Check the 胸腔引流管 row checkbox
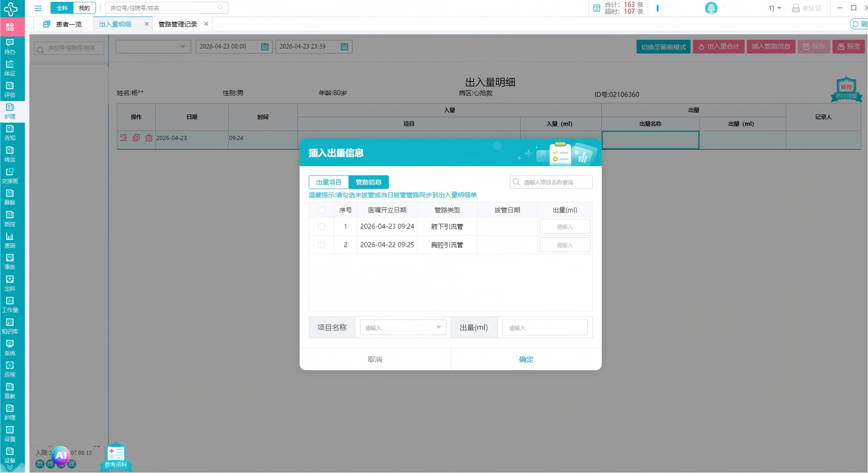This screenshot has width=868, height=473. 322,245
